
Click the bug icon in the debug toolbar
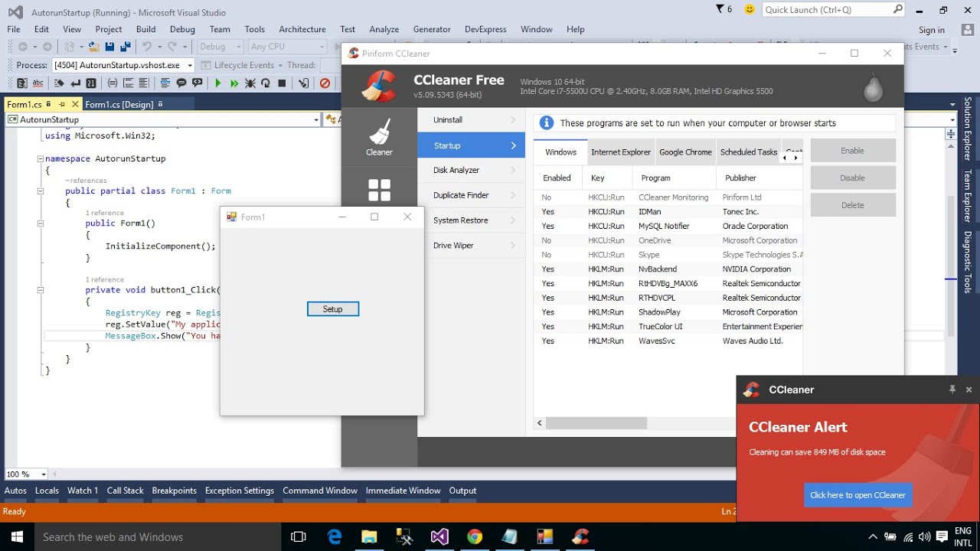[x=250, y=83]
